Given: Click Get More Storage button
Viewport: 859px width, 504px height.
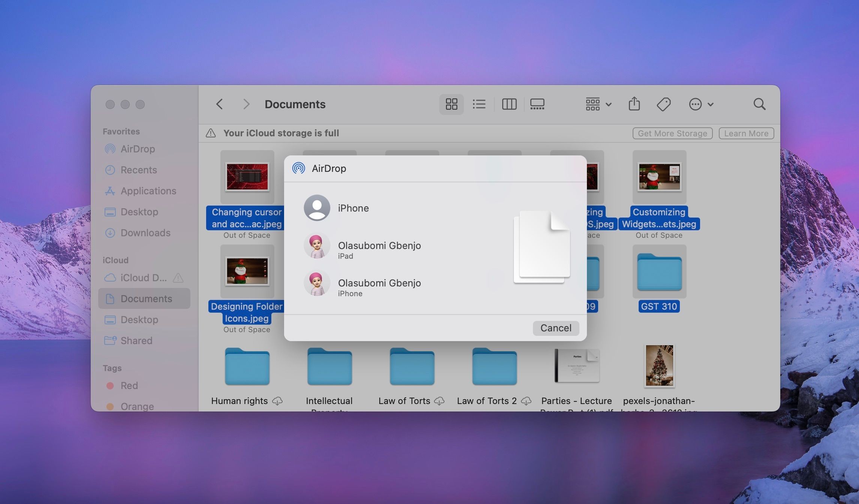Looking at the screenshot, I should click(672, 133).
